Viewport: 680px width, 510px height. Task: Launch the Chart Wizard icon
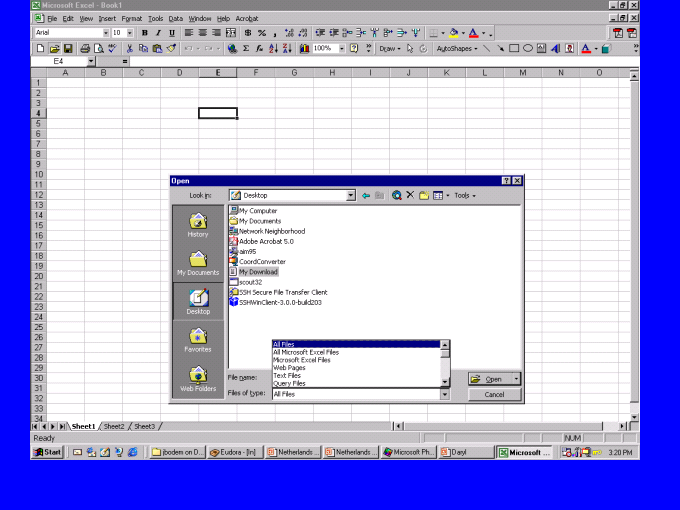[304, 49]
